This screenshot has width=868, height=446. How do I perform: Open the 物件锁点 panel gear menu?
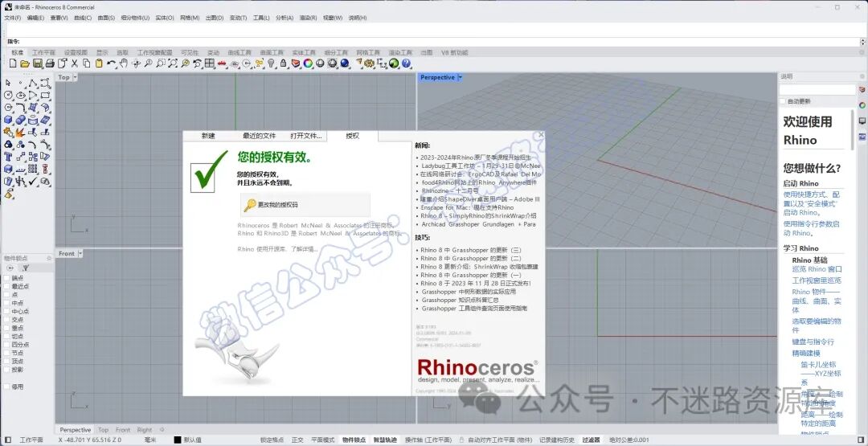[49, 259]
